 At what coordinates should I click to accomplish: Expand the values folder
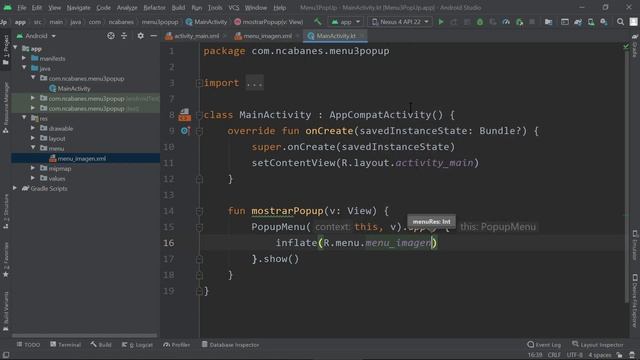pos(33,178)
